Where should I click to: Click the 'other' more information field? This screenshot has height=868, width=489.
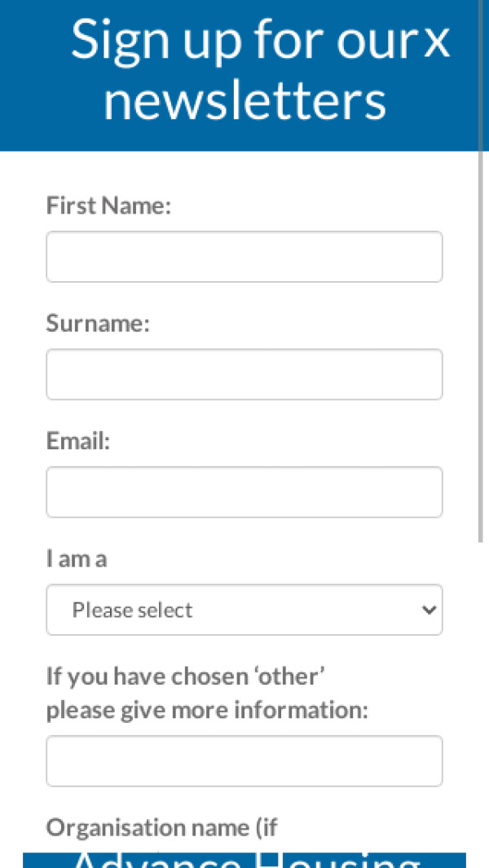244,761
